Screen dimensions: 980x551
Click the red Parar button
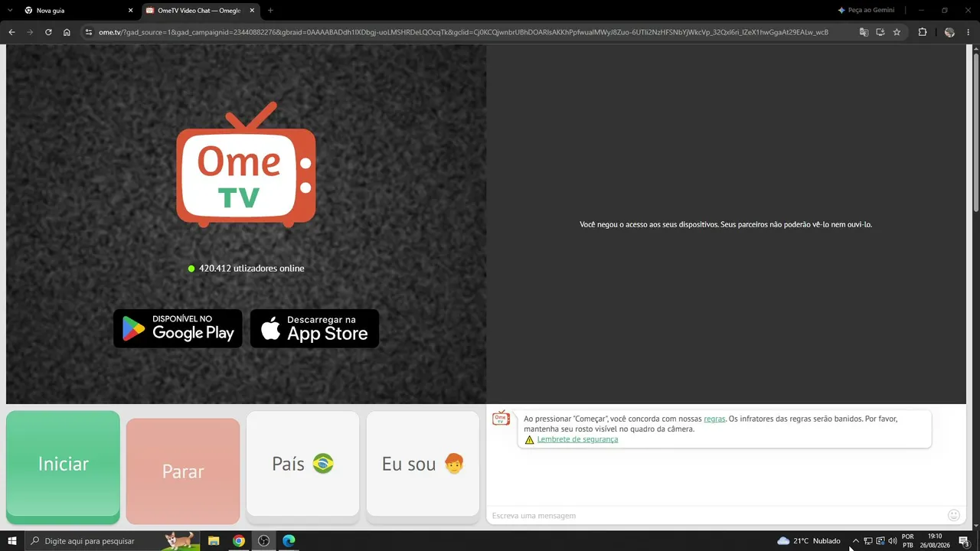[183, 471]
